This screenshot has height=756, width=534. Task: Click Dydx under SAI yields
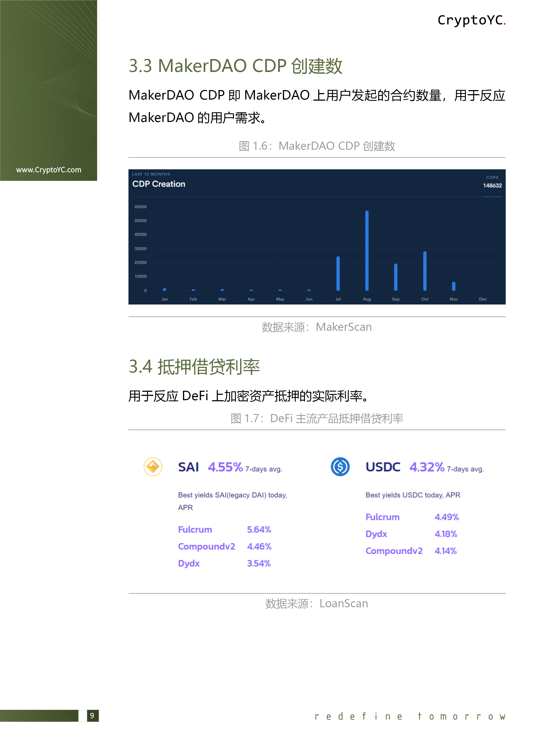189,563
